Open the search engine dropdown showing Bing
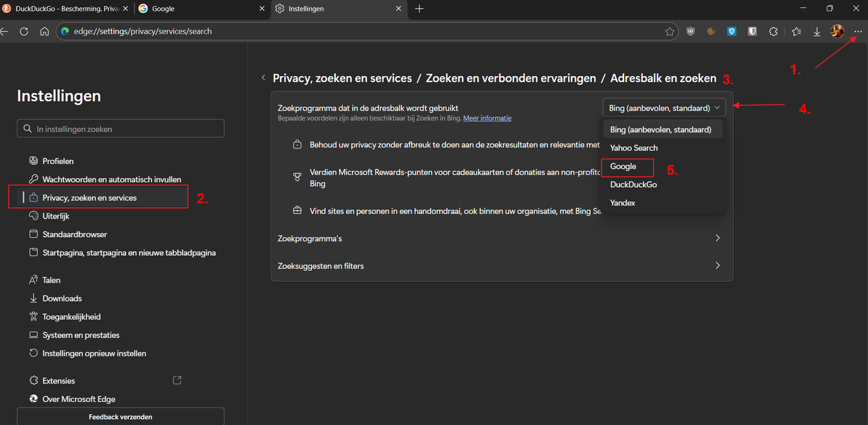Screen dimensions: 868x425 point(664,108)
